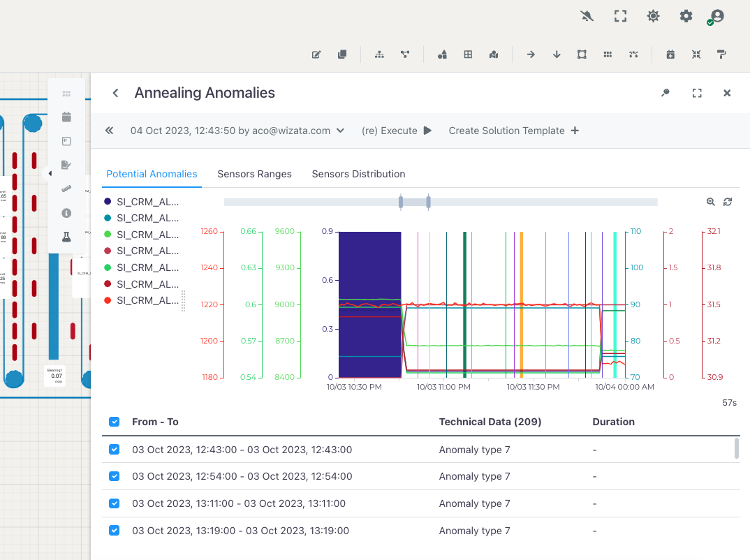Open the settings gear icon
Screen dimensions: 750x560
[686, 16]
